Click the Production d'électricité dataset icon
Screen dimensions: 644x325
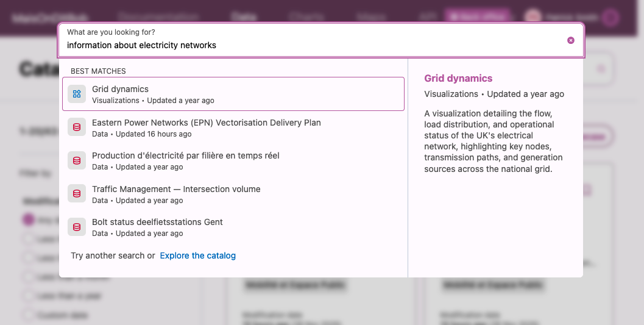pos(77,161)
